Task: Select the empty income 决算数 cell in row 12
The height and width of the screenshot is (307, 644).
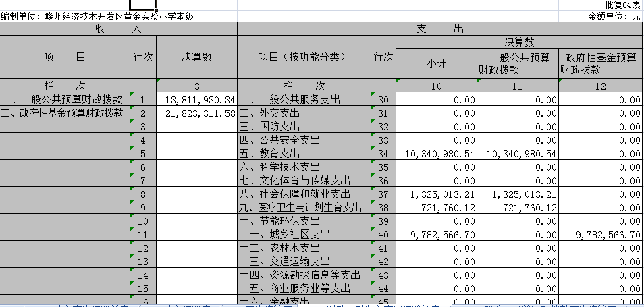Action: pyautogui.click(x=196, y=248)
